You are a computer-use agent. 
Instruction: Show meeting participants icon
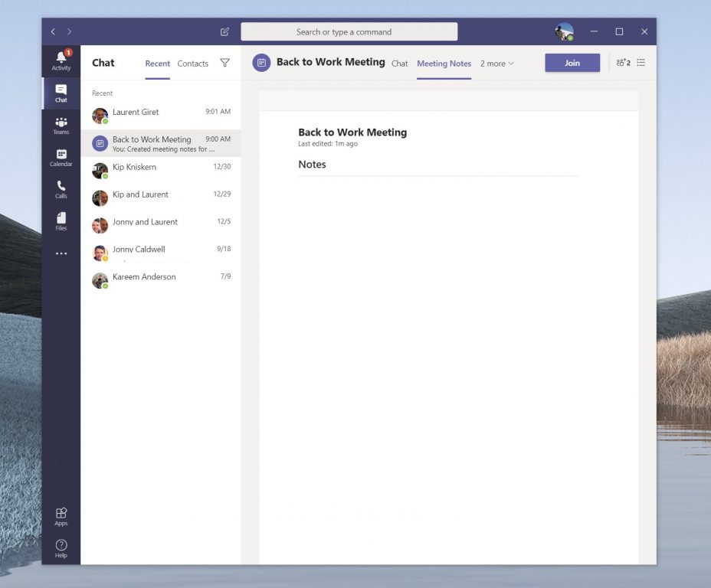(623, 63)
